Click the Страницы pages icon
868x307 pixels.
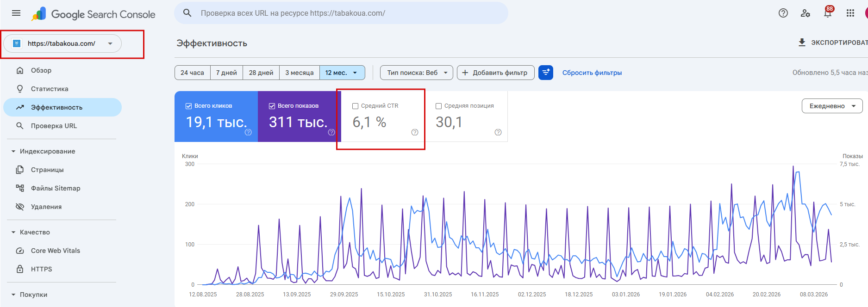pos(20,170)
